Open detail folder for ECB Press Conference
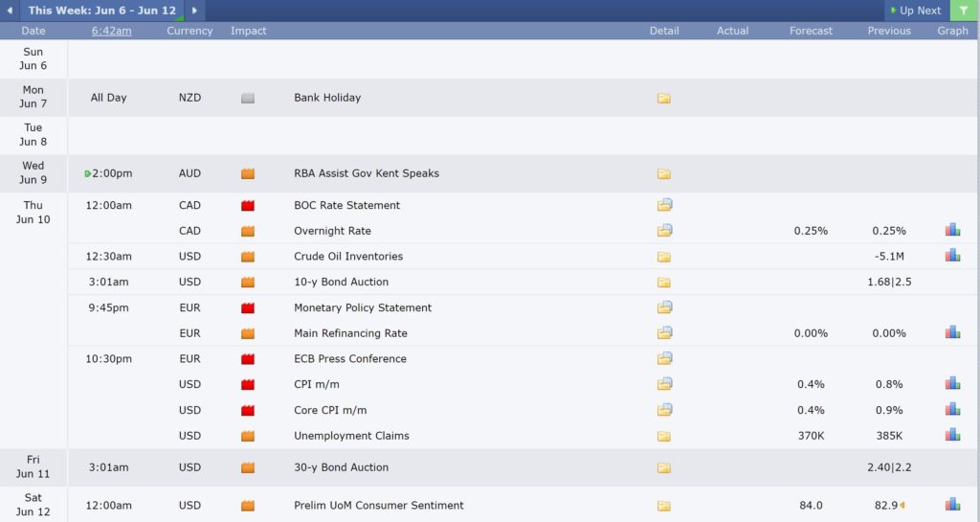The image size is (980, 522). pos(664,359)
